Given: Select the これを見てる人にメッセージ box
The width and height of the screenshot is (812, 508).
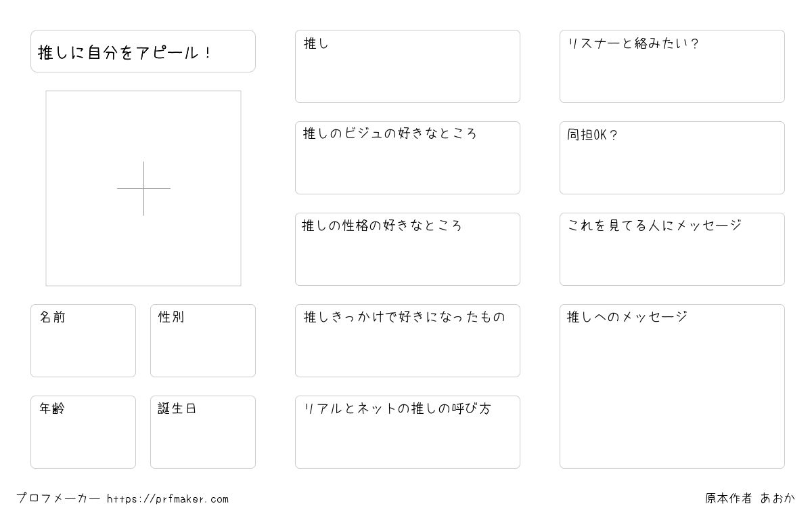Looking at the screenshot, I should pos(672,249).
